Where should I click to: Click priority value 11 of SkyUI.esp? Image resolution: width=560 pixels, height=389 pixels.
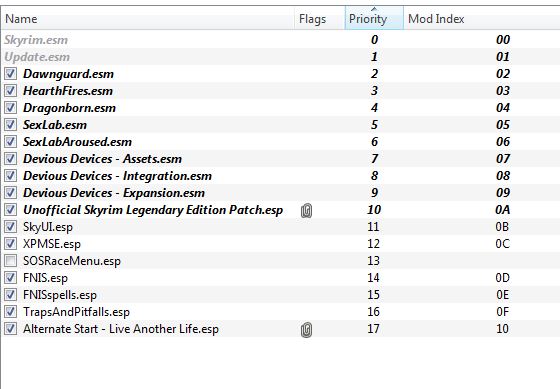coord(374,227)
